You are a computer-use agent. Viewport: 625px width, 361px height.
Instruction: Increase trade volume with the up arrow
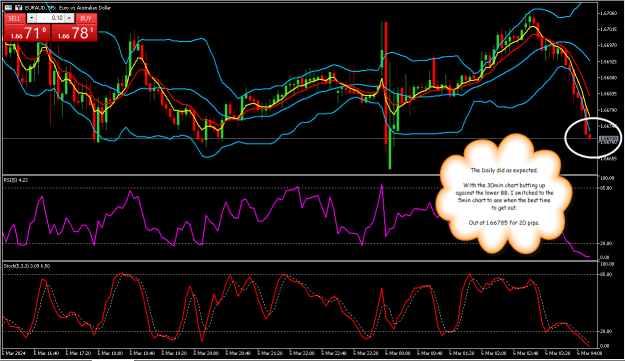(69, 18)
